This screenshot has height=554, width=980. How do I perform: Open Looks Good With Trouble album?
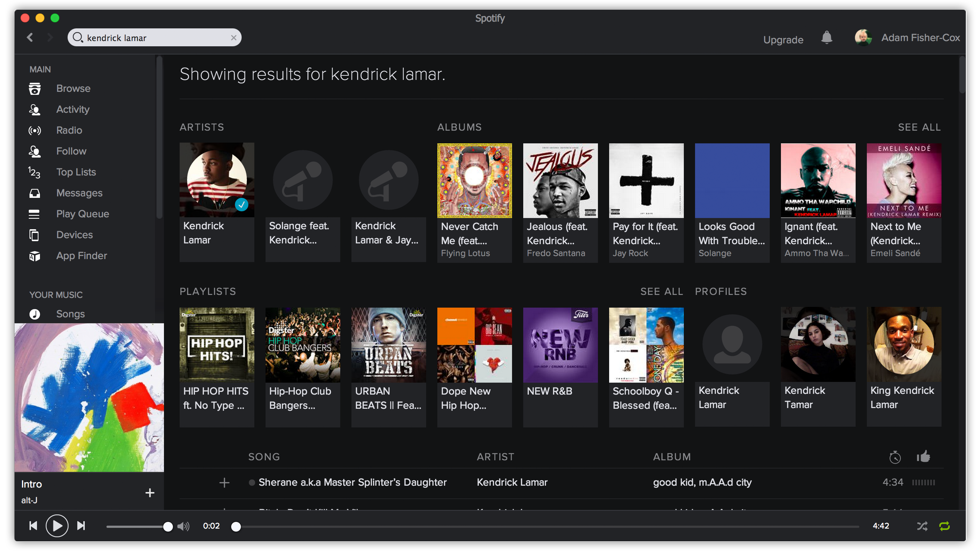pos(732,203)
